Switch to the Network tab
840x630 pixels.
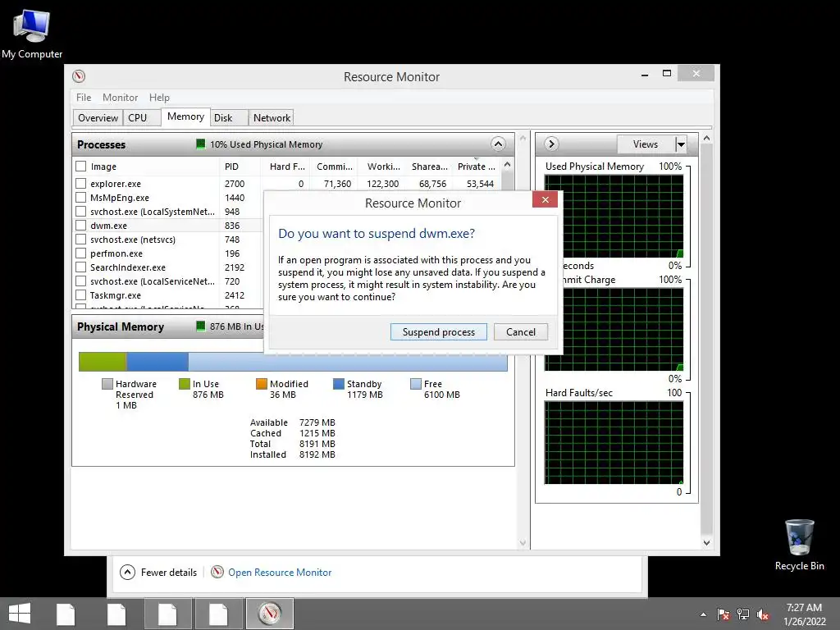272,118
